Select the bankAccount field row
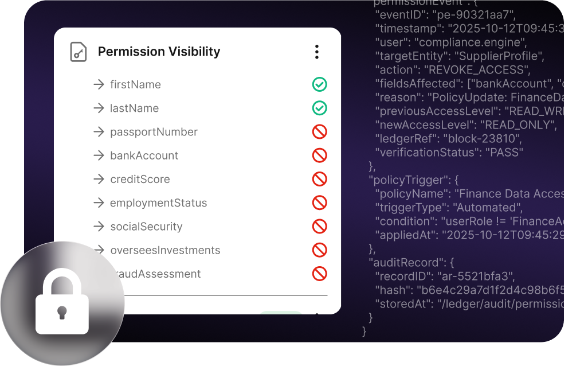This screenshot has width=588, height=366. click(x=210, y=155)
